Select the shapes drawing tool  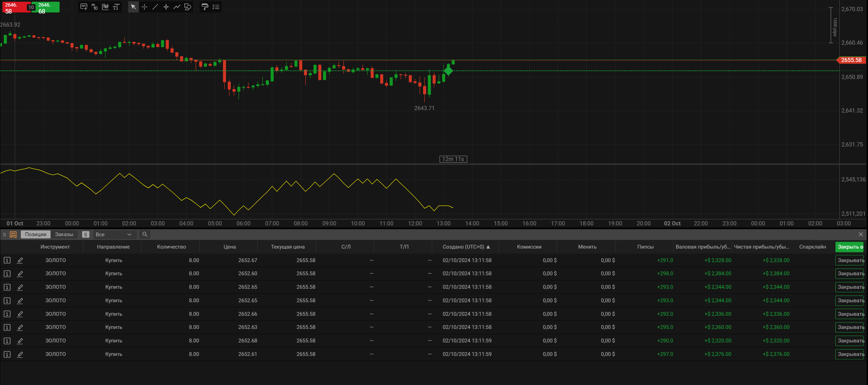click(187, 7)
